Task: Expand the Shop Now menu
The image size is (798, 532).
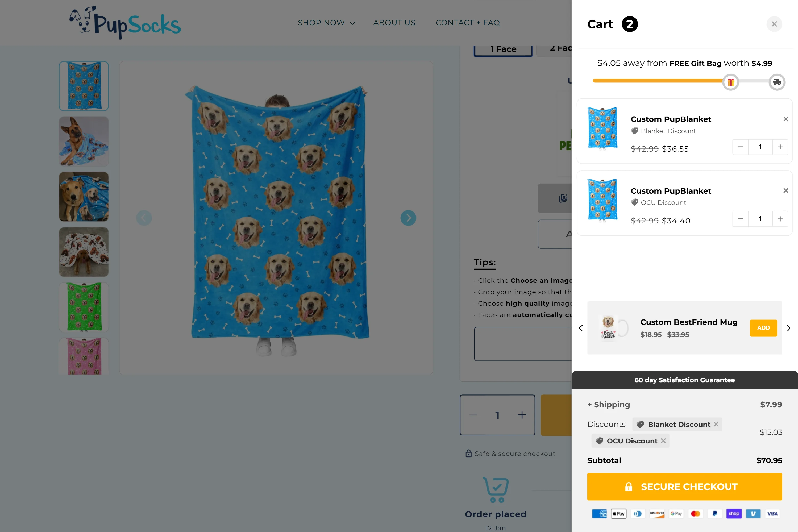Action: tap(326, 23)
